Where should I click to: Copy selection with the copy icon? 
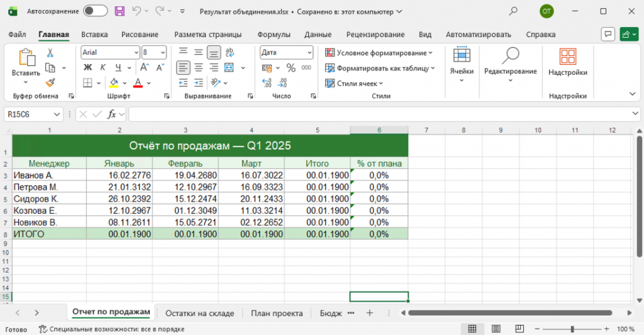pyautogui.click(x=50, y=68)
